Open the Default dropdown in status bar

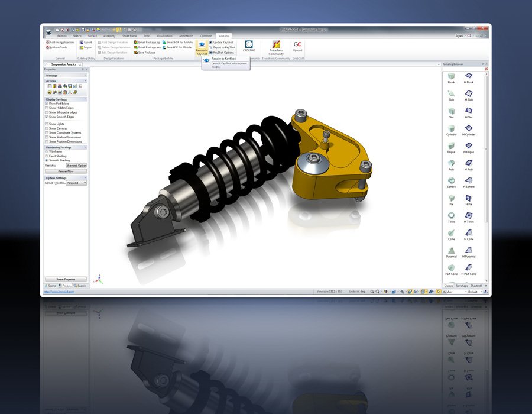(x=475, y=292)
